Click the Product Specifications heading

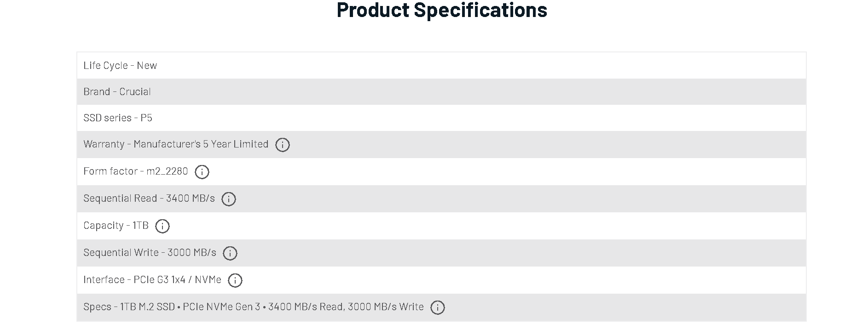click(x=441, y=10)
